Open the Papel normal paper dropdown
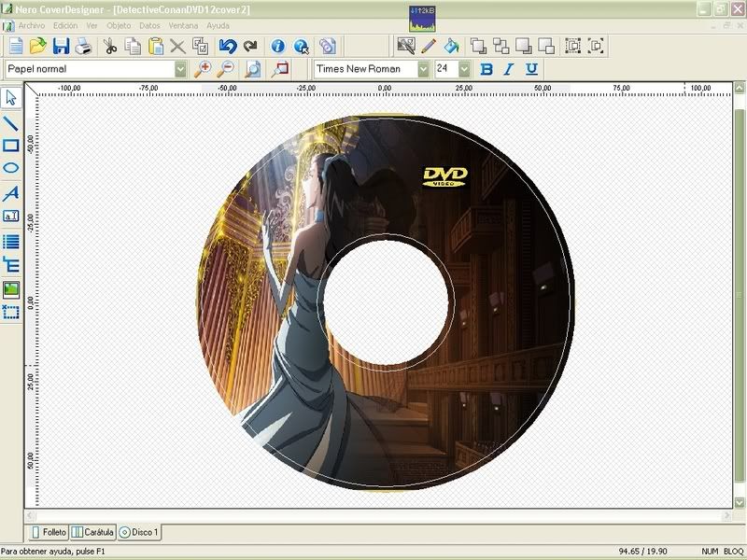This screenshot has height=560, width=747. (x=181, y=69)
